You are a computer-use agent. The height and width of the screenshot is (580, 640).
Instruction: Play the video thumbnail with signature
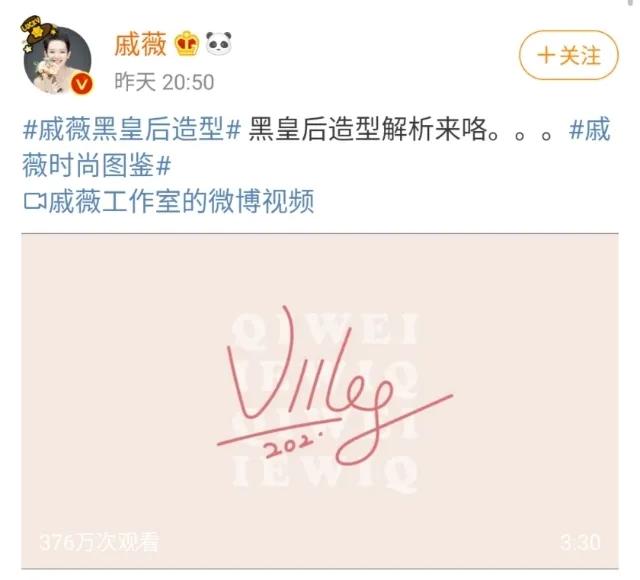320,401
